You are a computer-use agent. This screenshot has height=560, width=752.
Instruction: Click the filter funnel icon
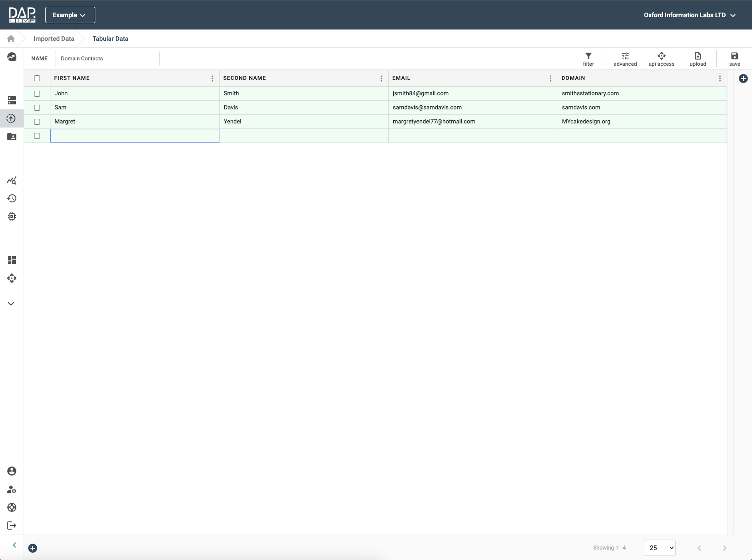coord(588,56)
